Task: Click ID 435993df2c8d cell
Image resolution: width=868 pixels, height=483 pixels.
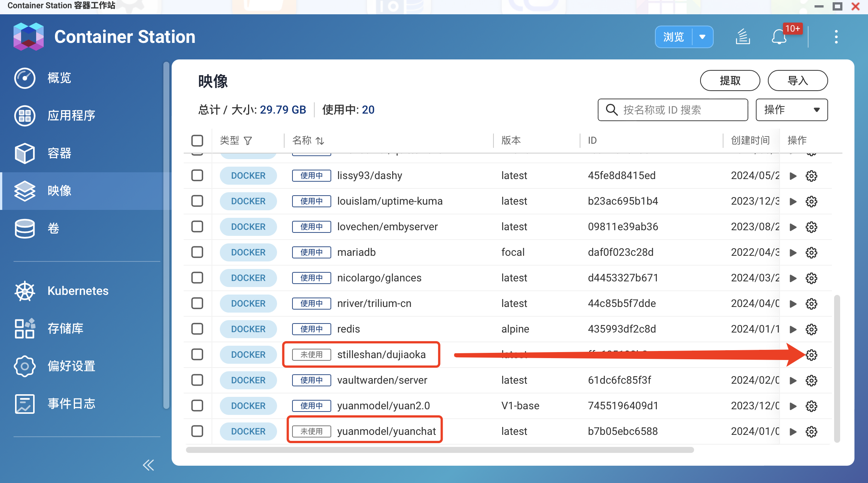Action: click(622, 329)
